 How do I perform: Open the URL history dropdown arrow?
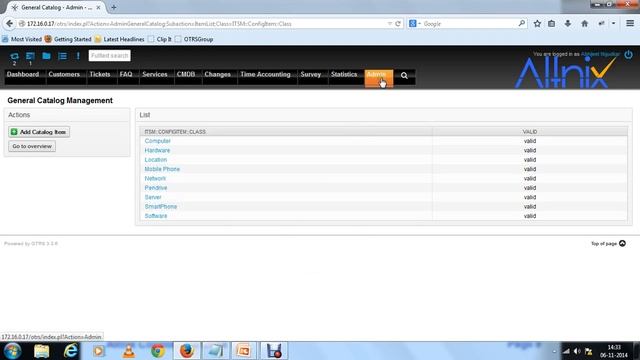(x=389, y=24)
